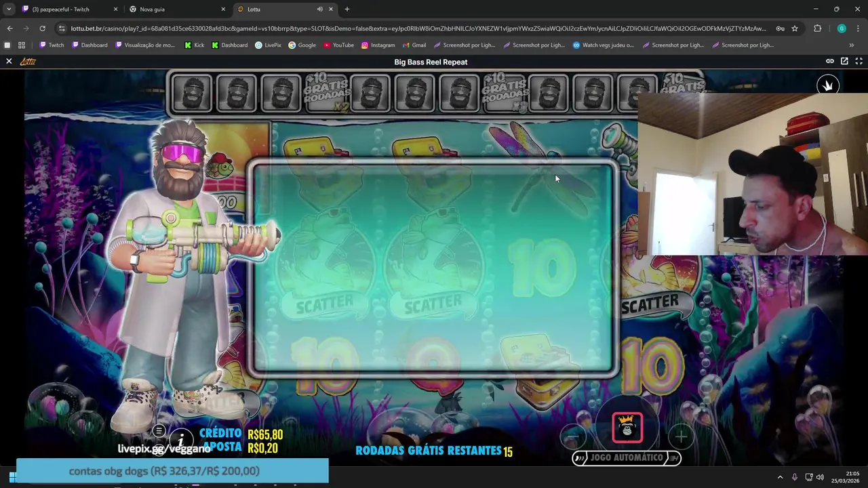Image resolution: width=868 pixels, height=488 pixels.
Task: Open the Chrome tab search dropdown
Action: coord(9,9)
